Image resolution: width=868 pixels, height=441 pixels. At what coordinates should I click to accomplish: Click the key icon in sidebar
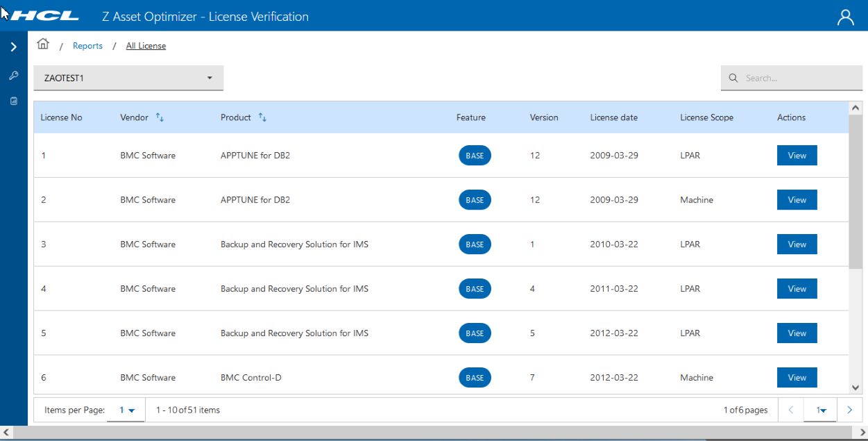[x=13, y=76]
